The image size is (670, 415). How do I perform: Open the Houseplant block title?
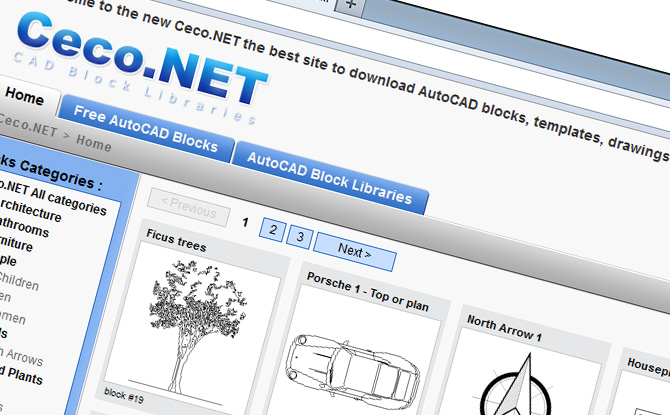(648, 367)
